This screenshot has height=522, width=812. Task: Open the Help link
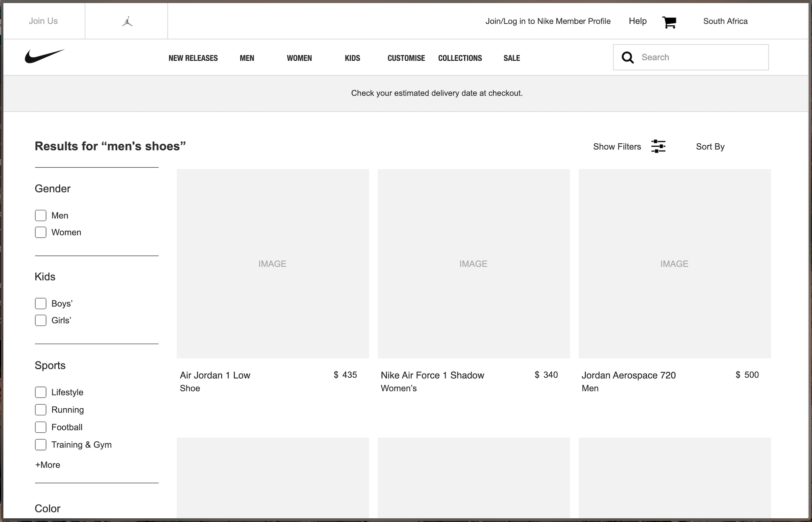[638, 21]
